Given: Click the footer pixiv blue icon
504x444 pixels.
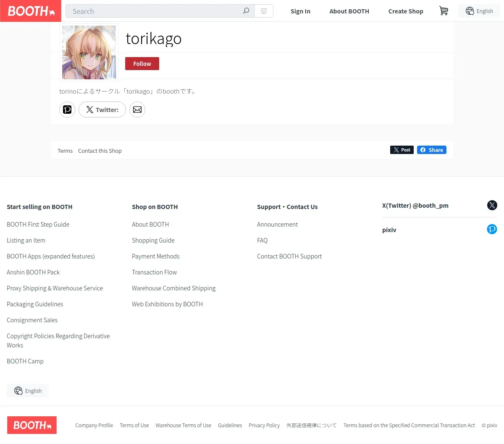Looking at the screenshot, I should [492, 229].
